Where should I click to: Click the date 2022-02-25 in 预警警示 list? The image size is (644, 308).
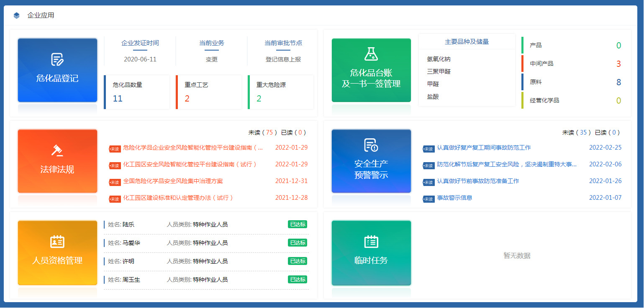(x=605, y=148)
